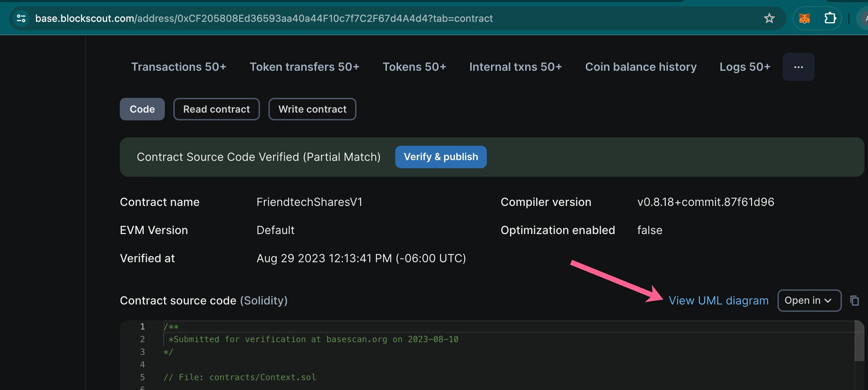Switch to the Token transfers 50+ tab
Viewport: 868px width, 390px height.
(304, 67)
